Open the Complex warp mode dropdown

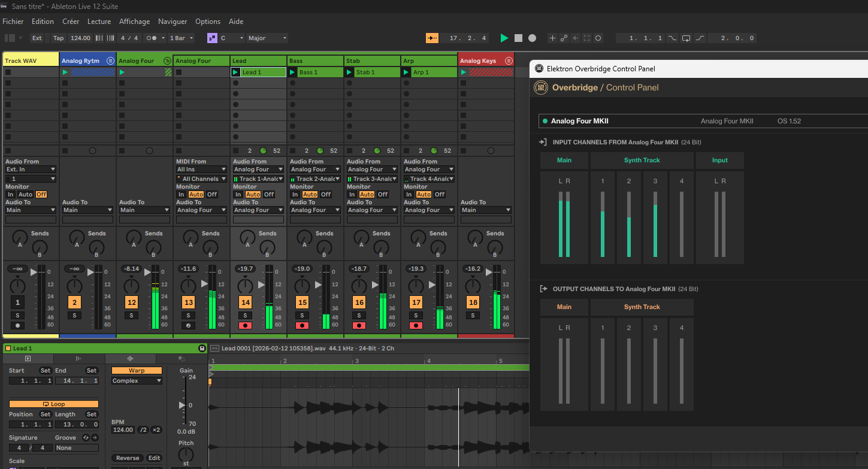coord(137,381)
